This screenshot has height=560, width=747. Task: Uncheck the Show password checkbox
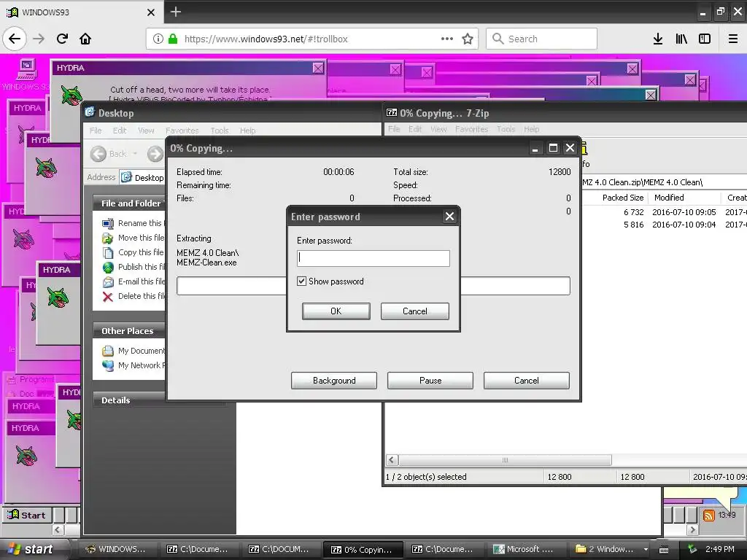pyautogui.click(x=301, y=281)
